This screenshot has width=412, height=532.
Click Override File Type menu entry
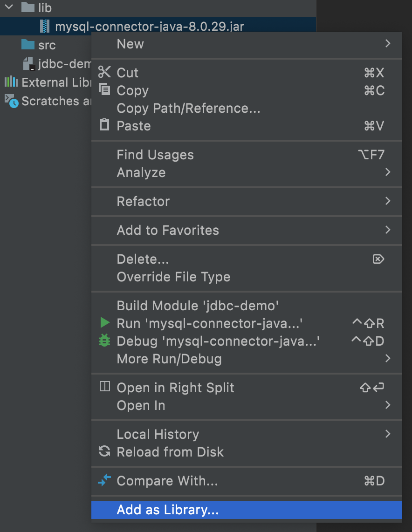pos(172,277)
